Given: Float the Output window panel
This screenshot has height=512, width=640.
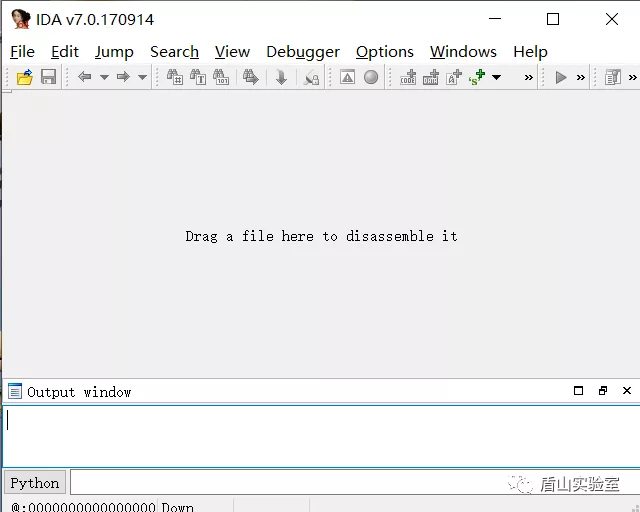Looking at the screenshot, I should 602,391.
